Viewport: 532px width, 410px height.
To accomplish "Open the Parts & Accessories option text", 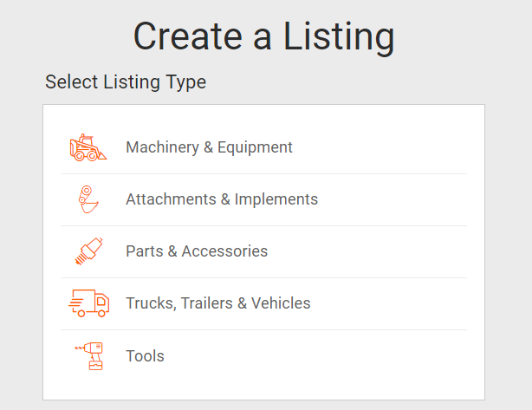I will pos(197,251).
